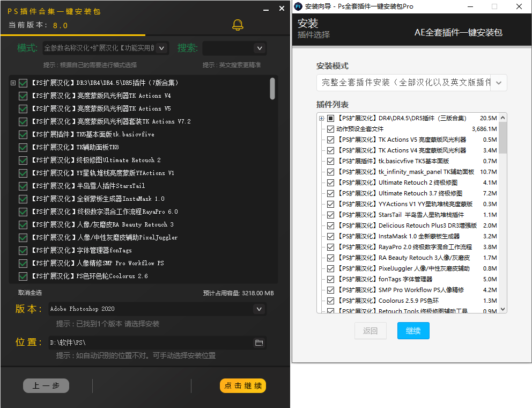Click the Ps logo in the wizard title bar
Screen dimensions: 532x408
pyautogui.click(x=299, y=6)
